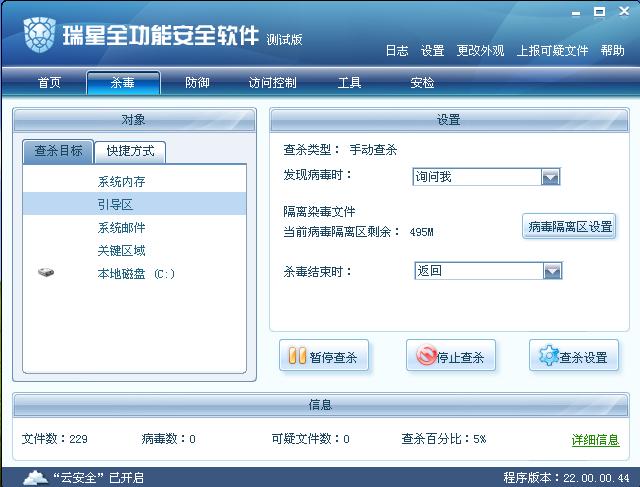Select 引导区 in the scan target list
The image size is (640, 487).
[134, 204]
